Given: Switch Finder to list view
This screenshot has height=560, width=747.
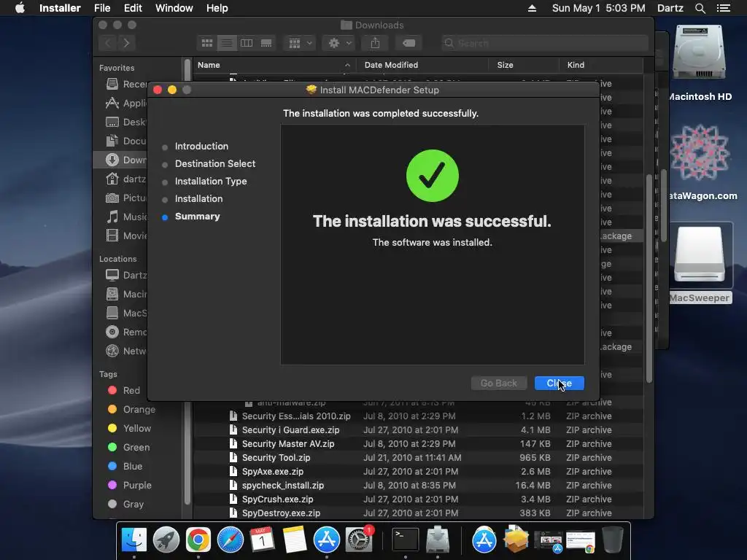Looking at the screenshot, I should pyautogui.click(x=227, y=43).
